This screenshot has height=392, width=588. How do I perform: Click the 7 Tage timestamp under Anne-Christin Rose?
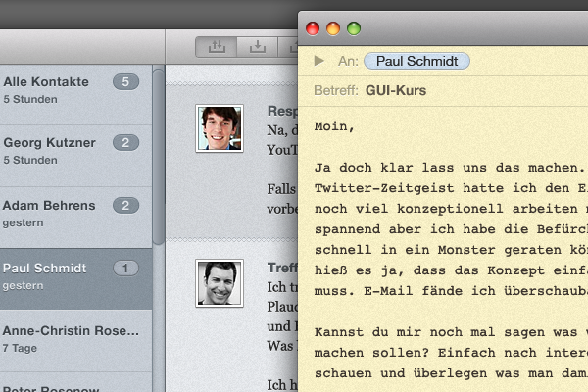[x=20, y=348]
